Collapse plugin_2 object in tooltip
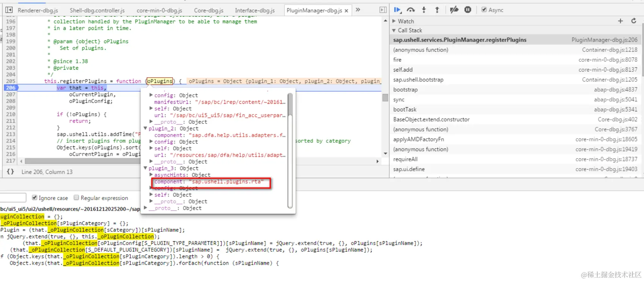644x281 pixels. click(145, 128)
